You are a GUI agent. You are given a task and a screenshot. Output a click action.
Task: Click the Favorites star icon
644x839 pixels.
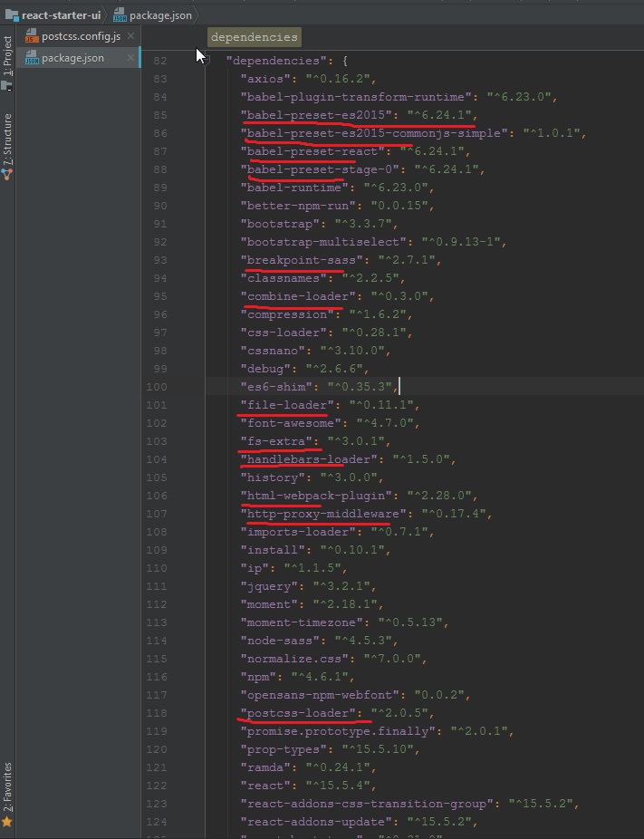click(x=7, y=822)
